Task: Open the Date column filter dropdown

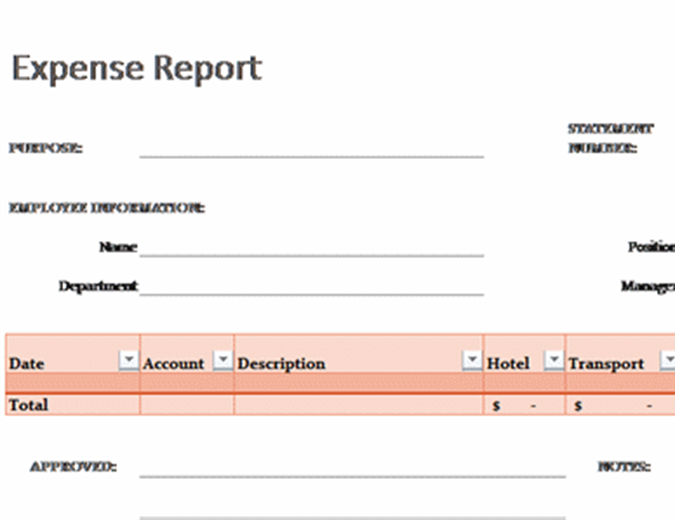Action: point(128,360)
